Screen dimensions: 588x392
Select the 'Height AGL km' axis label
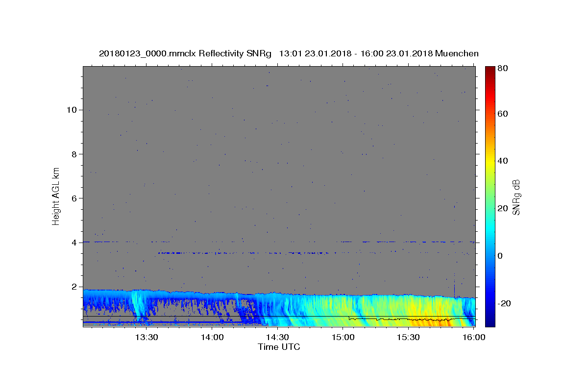click(56, 196)
